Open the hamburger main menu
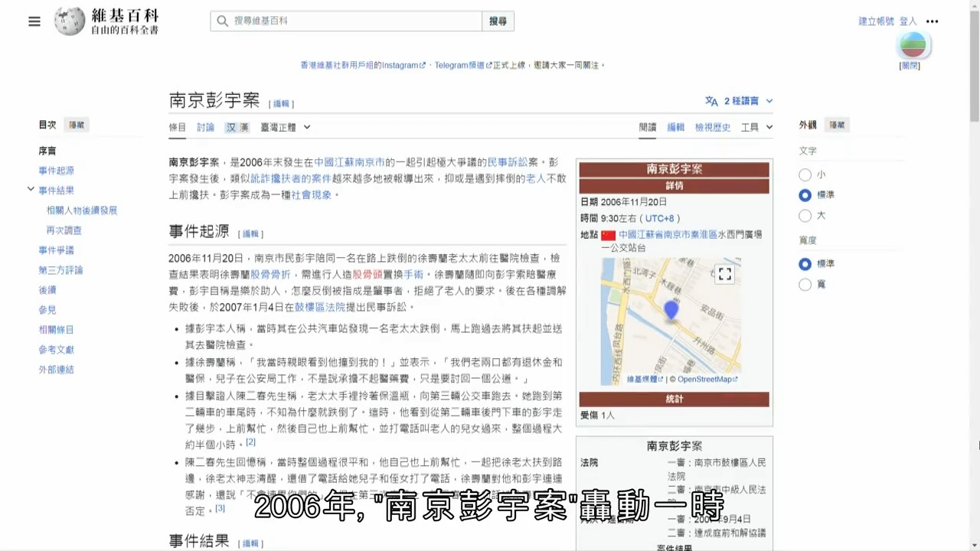 (34, 21)
